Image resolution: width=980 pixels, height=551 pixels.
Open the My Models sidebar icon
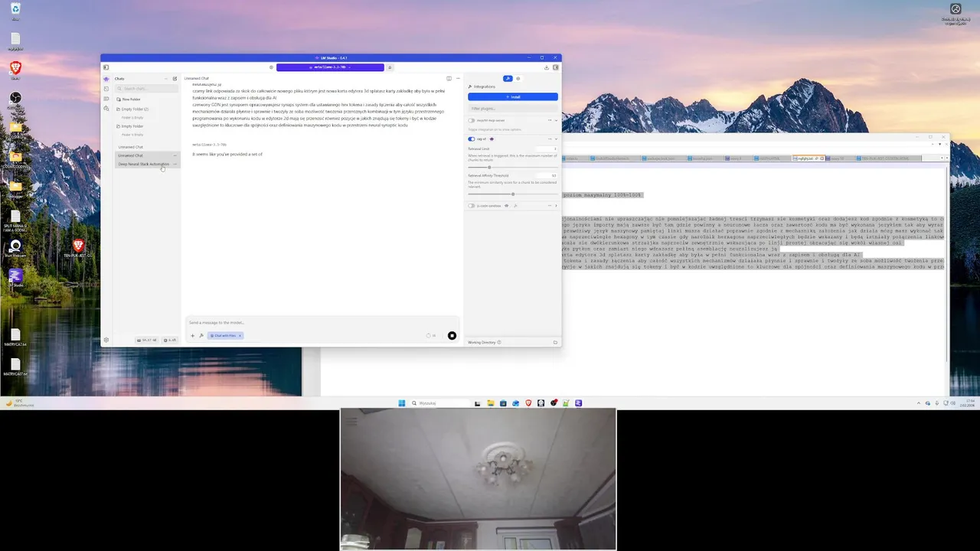click(106, 99)
